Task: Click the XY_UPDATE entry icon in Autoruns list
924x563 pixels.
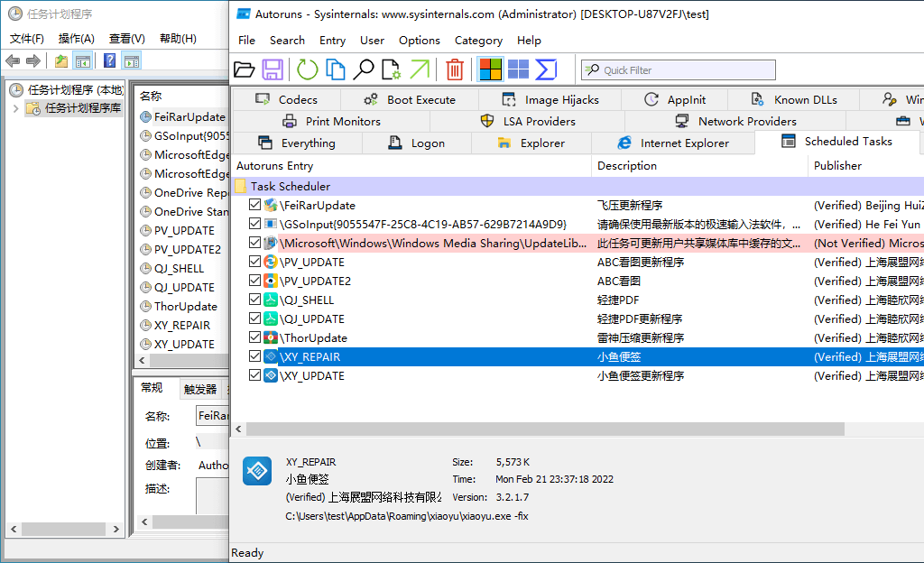Action: 271,375
